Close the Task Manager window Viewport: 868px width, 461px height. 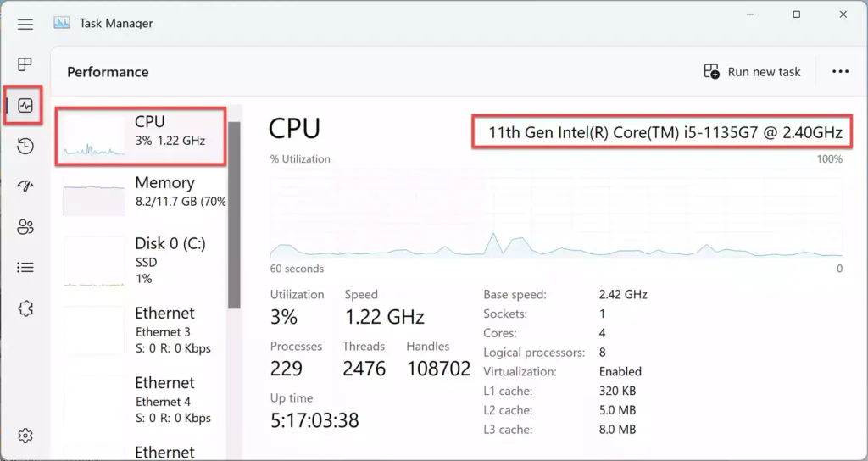point(843,14)
